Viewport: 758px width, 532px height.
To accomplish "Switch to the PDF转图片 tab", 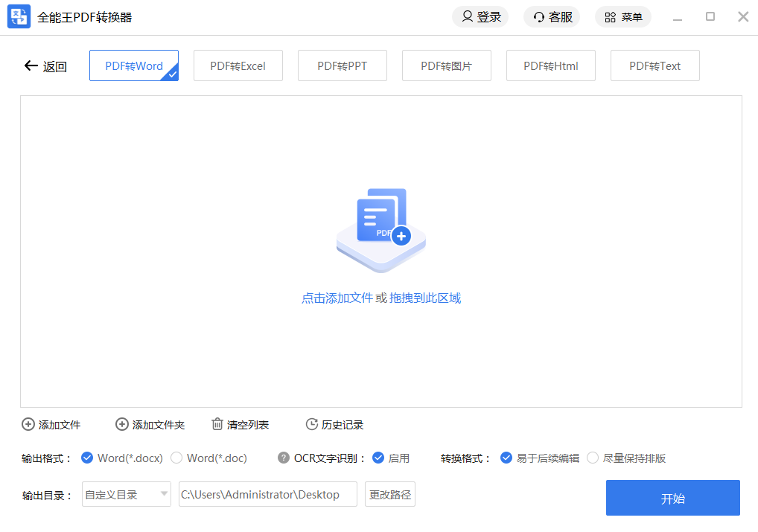I will tap(446, 65).
